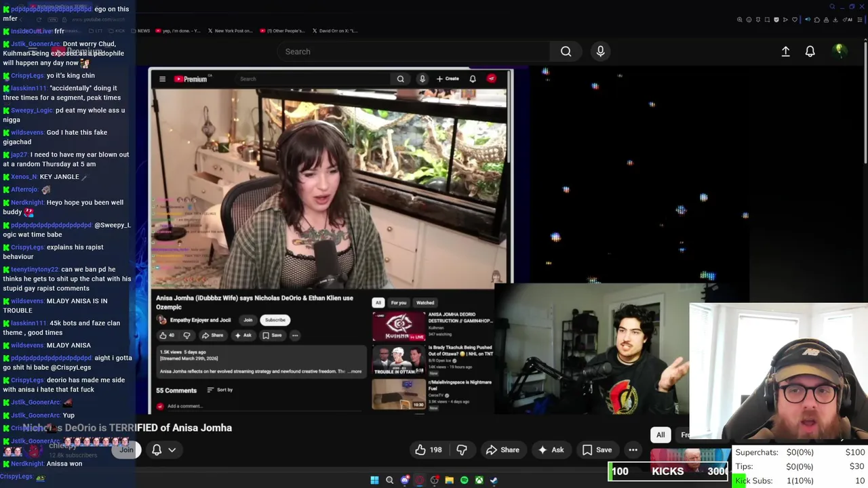Viewport: 868px width, 488px height.
Task: Click the 100 KICKS goal progress bar
Action: point(669,471)
